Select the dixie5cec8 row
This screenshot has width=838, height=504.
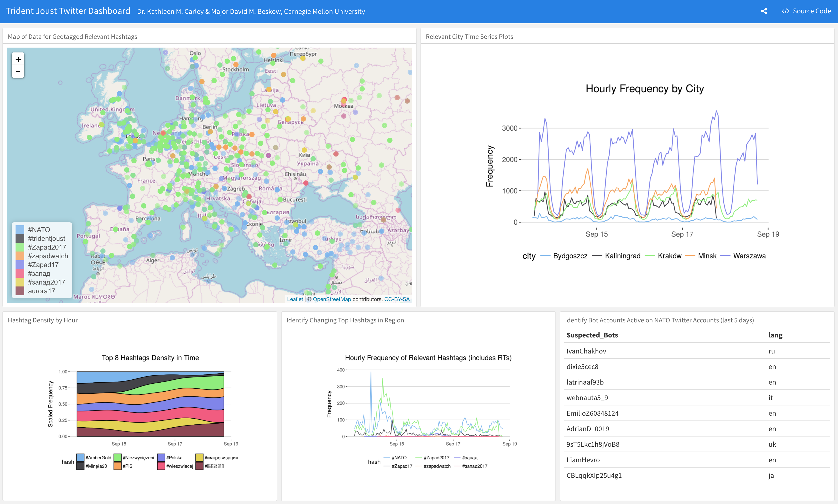tap(697, 367)
